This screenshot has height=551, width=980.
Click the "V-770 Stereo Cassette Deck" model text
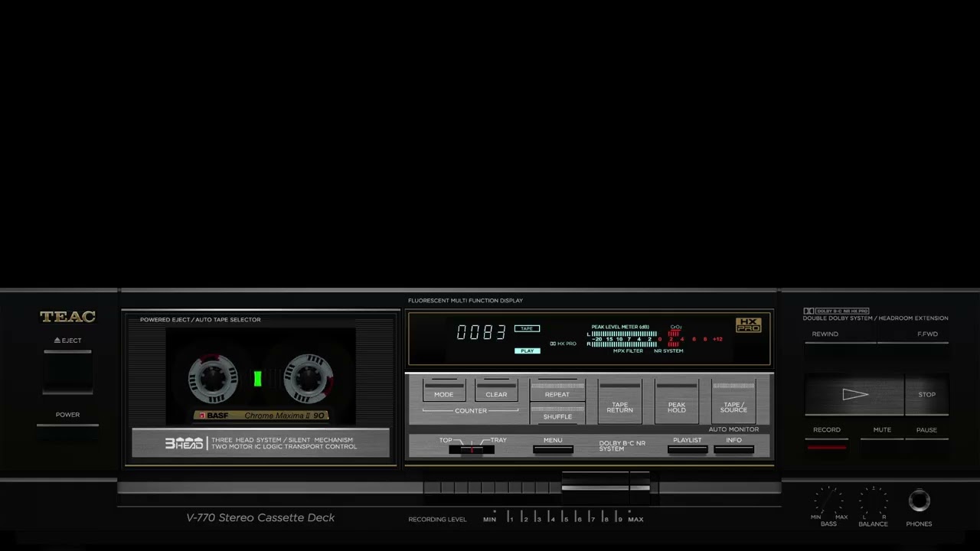(x=260, y=518)
